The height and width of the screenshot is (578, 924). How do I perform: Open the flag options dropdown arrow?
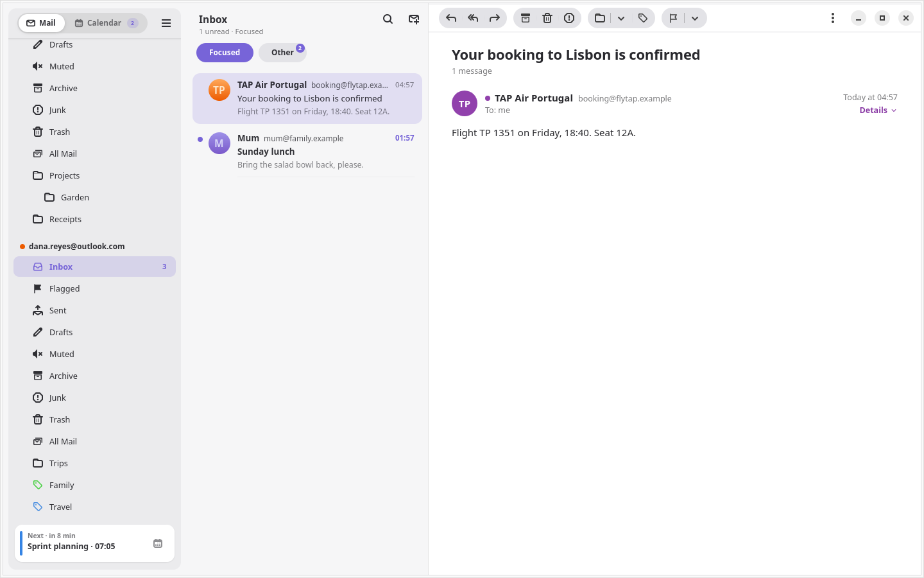coord(695,18)
